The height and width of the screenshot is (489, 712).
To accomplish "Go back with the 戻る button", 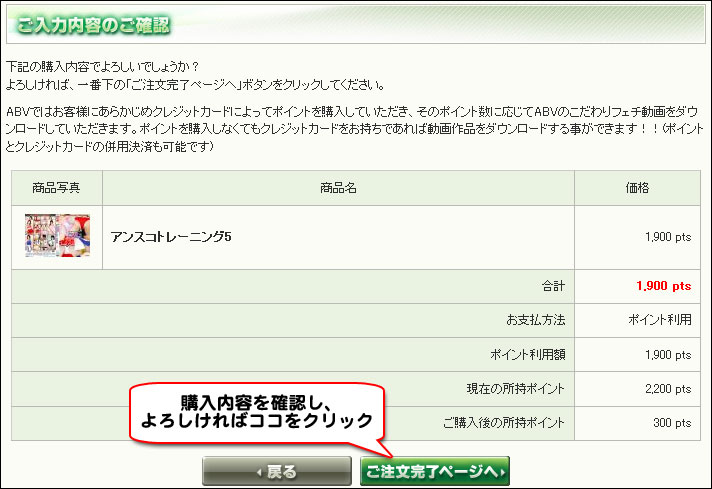I will click(x=277, y=471).
